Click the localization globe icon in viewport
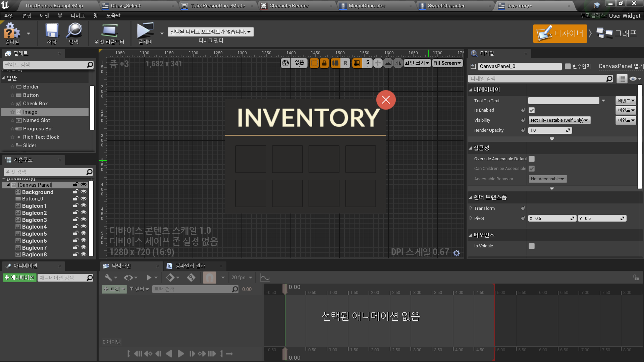The height and width of the screenshot is (362, 644). (285, 63)
